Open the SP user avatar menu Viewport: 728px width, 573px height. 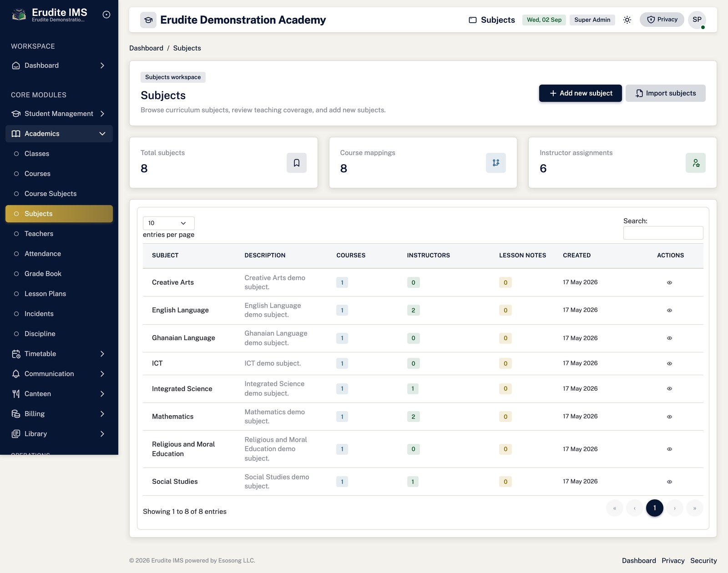coord(697,20)
